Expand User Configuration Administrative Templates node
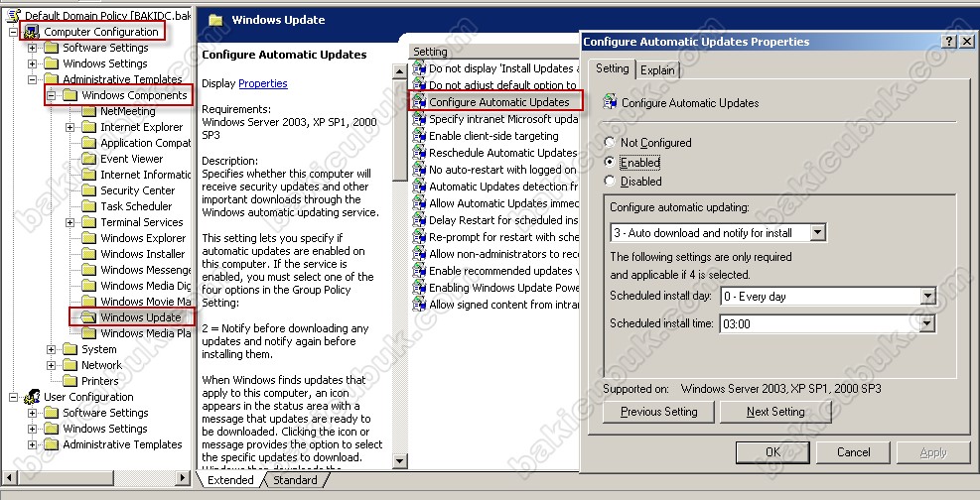This screenshot has height=500, width=980. pyautogui.click(x=33, y=444)
